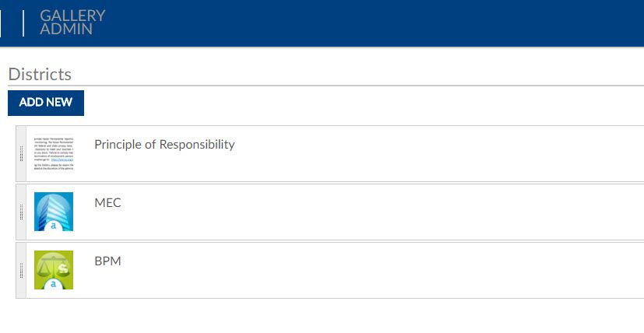
Task: Open the BPM district title
Action: [x=107, y=261]
